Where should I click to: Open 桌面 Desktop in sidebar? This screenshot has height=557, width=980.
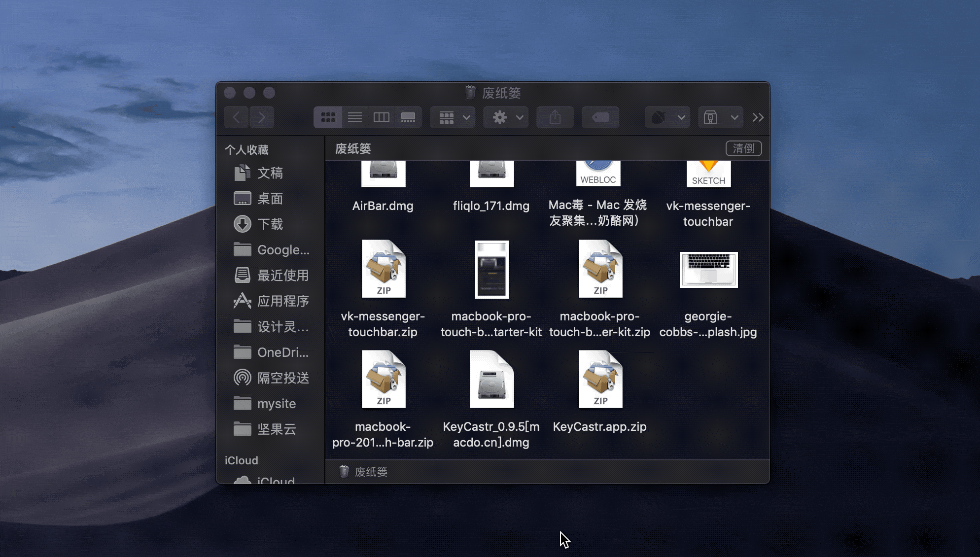point(270,198)
